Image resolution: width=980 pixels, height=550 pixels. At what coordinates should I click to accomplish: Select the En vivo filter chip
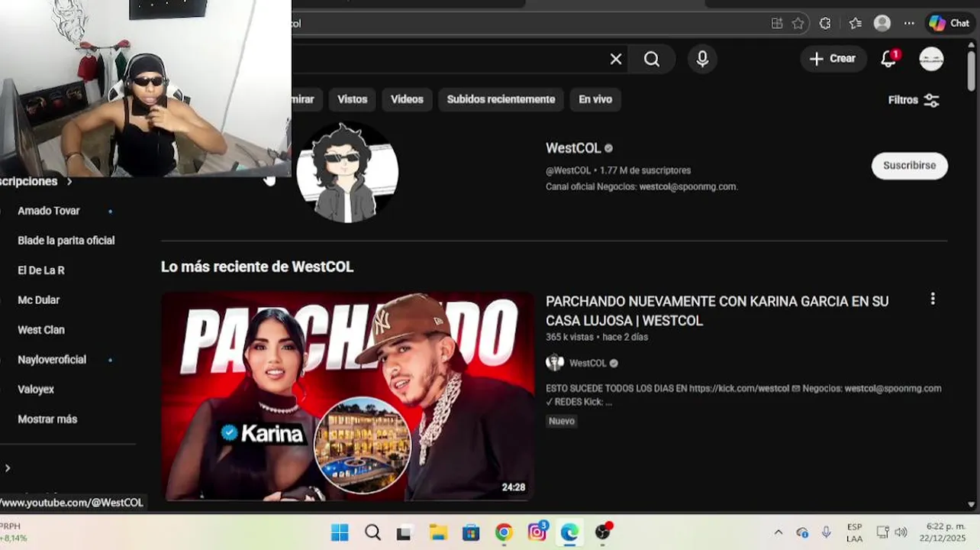(x=595, y=99)
